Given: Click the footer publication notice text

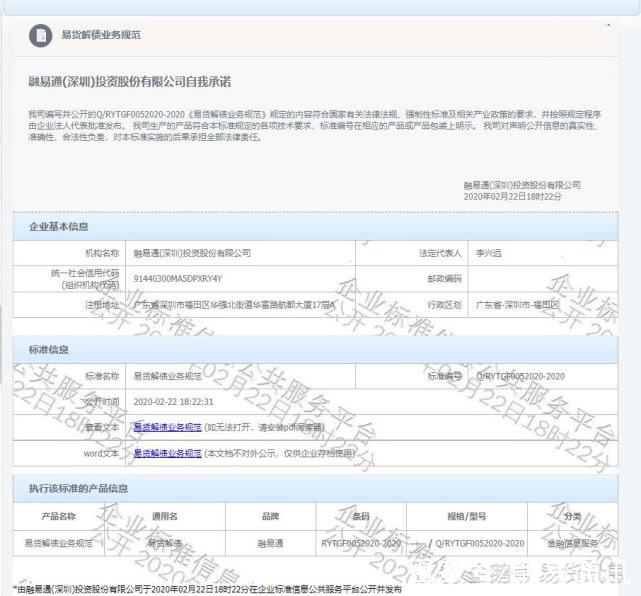Looking at the screenshot, I should point(207,589).
